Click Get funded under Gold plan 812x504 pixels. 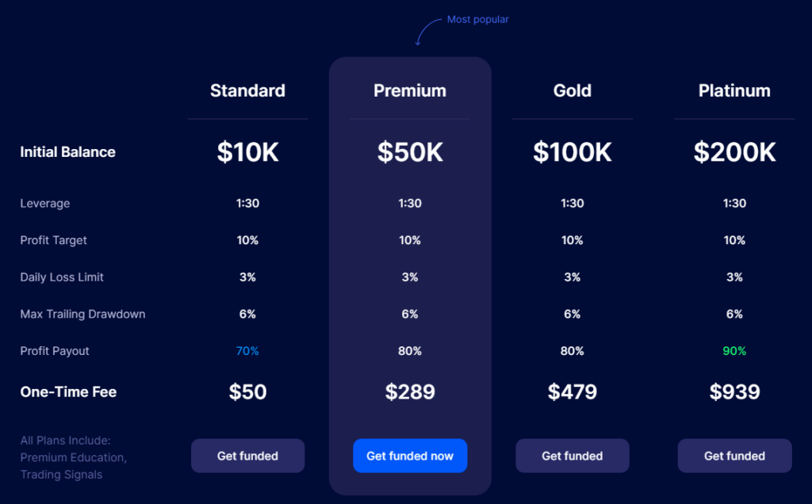pos(572,456)
